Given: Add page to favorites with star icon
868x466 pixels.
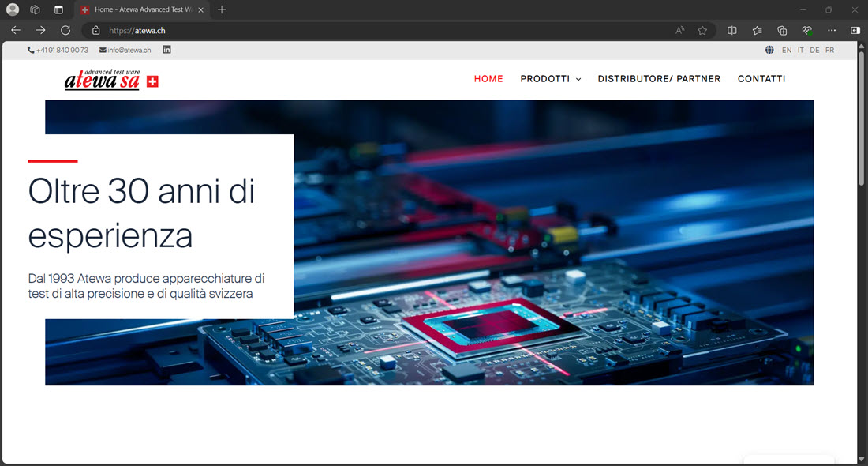Looking at the screenshot, I should [x=702, y=30].
